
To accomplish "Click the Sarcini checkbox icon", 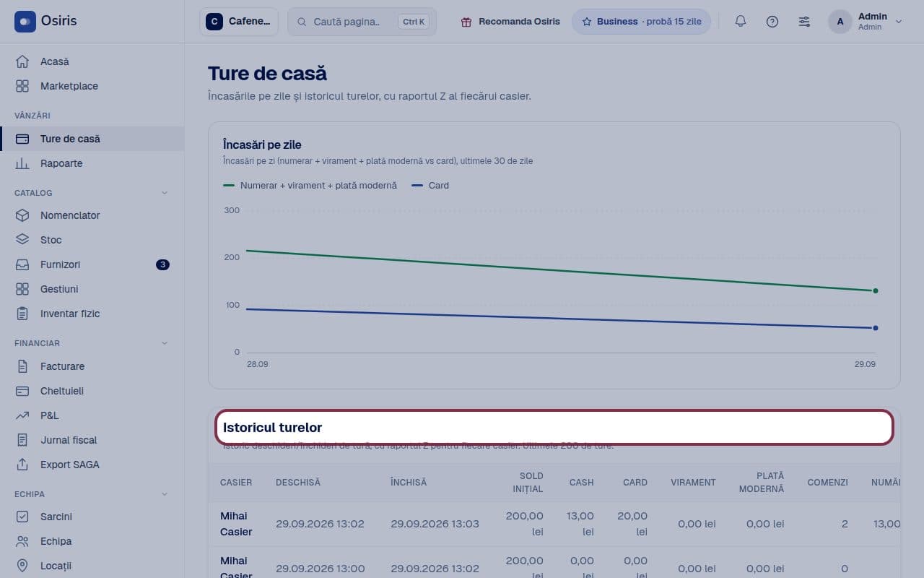I will point(22,517).
